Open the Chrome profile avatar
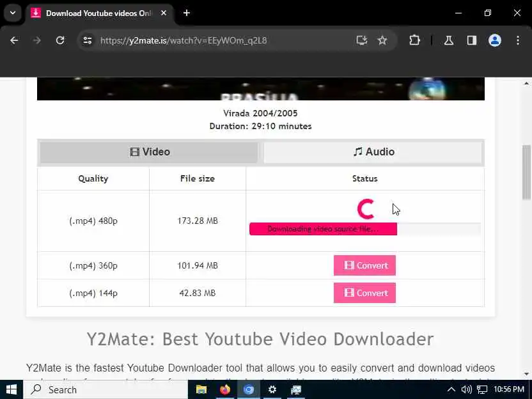532x399 pixels. (x=495, y=40)
